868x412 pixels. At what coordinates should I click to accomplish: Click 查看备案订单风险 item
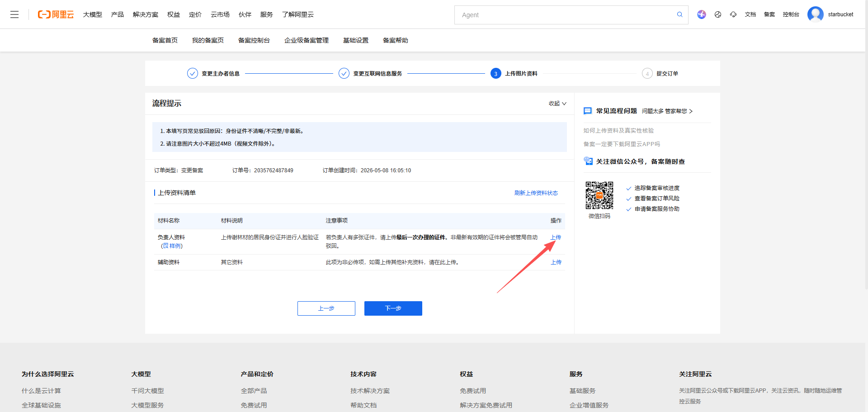tap(657, 199)
